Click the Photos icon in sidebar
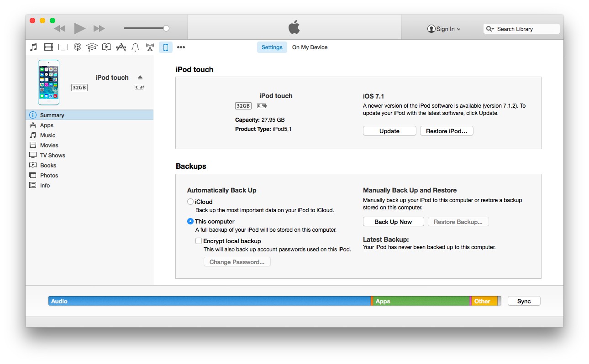 (32, 175)
